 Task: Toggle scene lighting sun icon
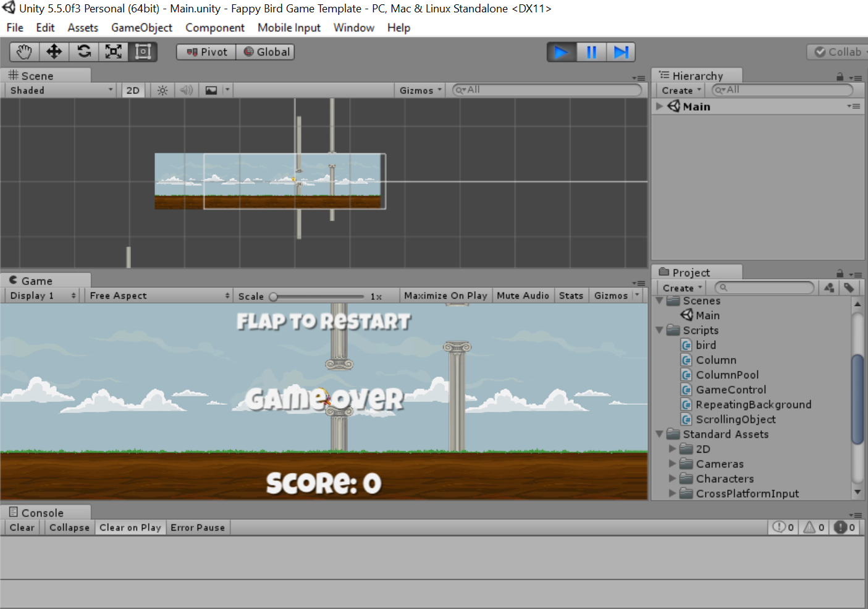click(162, 90)
